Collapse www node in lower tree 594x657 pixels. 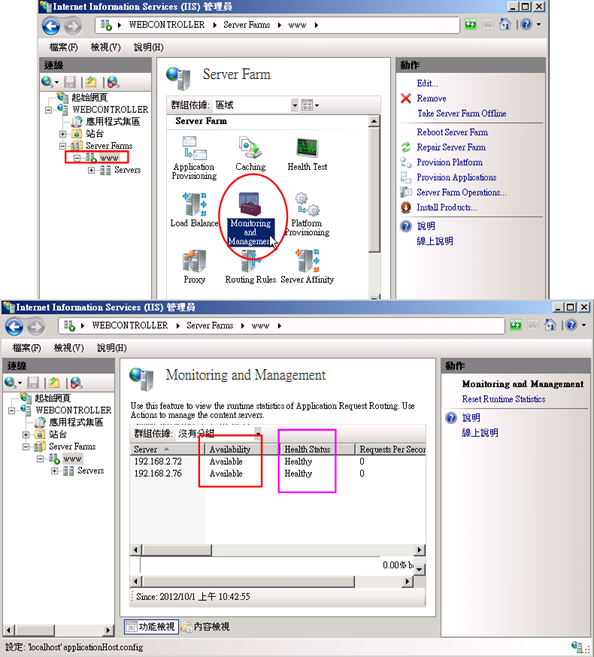pos(40,459)
